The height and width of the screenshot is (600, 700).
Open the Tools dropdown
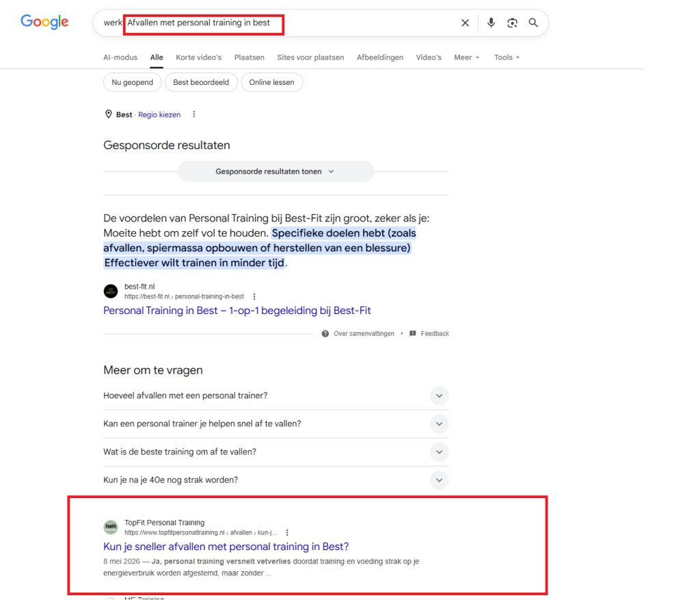tap(507, 57)
